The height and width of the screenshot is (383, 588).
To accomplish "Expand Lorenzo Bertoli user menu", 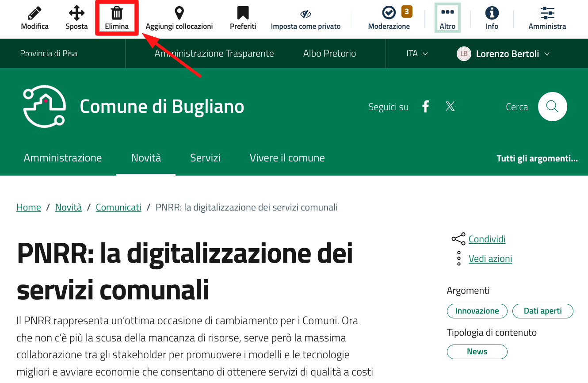I will [504, 54].
